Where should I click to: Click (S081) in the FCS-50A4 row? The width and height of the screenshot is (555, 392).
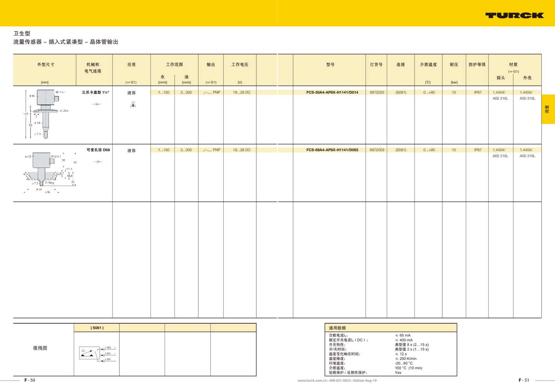(x=401, y=92)
